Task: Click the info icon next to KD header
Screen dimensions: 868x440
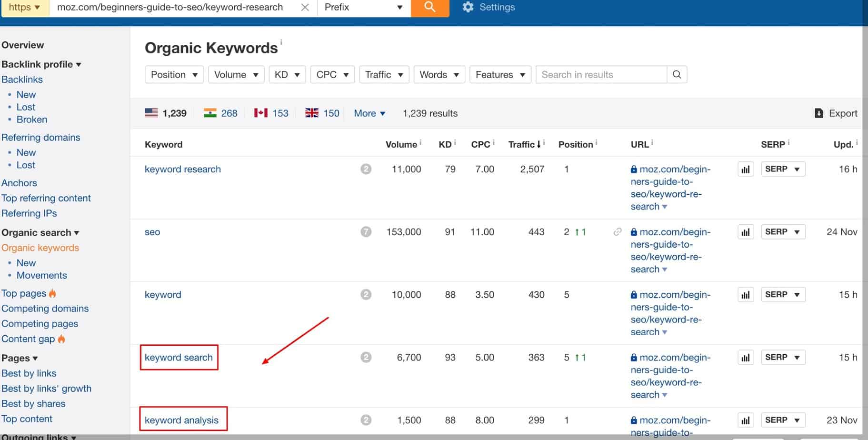Action: [454, 140]
